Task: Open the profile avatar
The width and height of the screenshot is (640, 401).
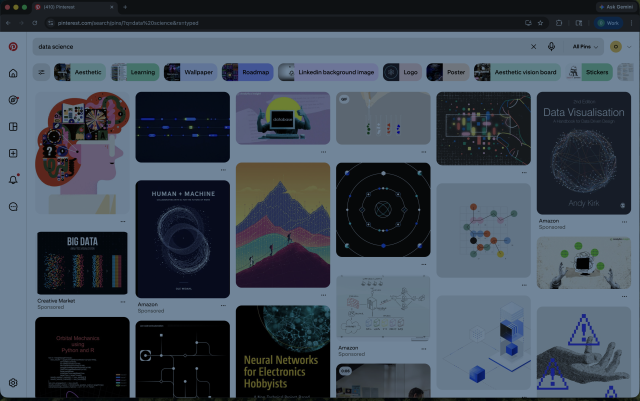Action: pyautogui.click(x=616, y=47)
